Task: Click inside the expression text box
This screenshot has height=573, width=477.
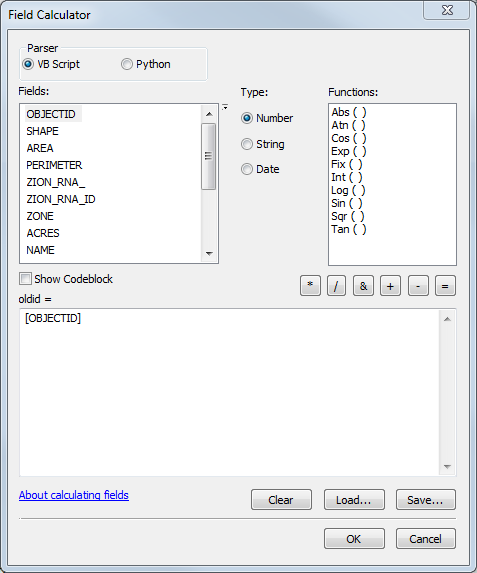Action: [230, 392]
